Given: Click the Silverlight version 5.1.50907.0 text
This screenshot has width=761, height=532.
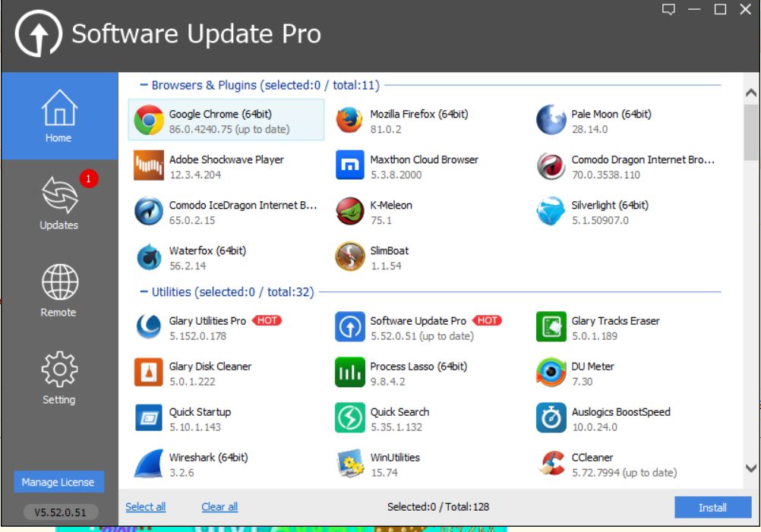Looking at the screenshot, I should pos(600,220).
